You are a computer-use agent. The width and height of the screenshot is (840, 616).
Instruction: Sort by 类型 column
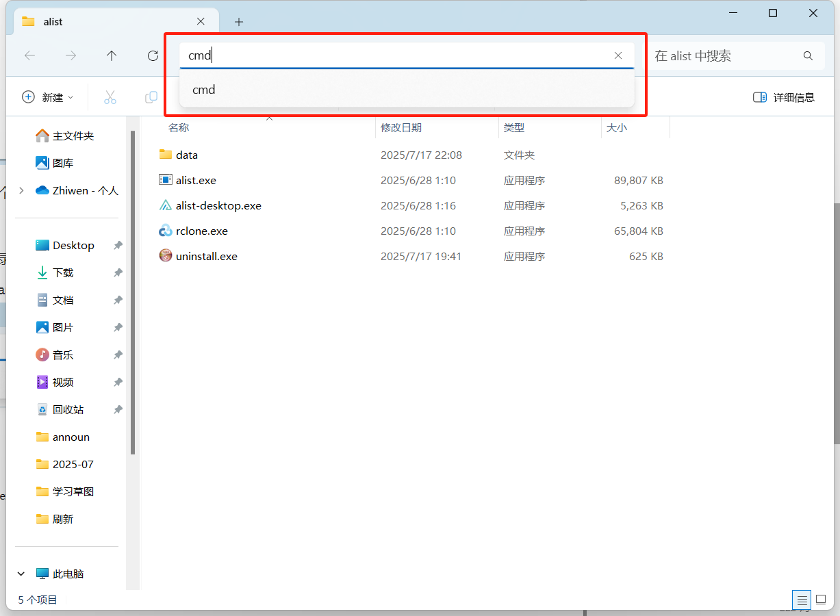click(514, 127)
